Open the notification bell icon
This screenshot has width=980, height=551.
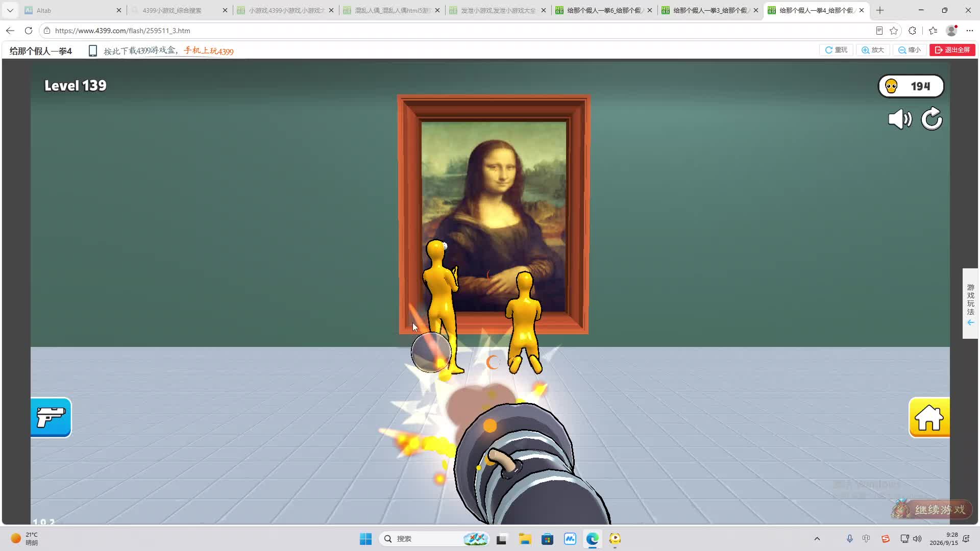[x=966, y=539]
